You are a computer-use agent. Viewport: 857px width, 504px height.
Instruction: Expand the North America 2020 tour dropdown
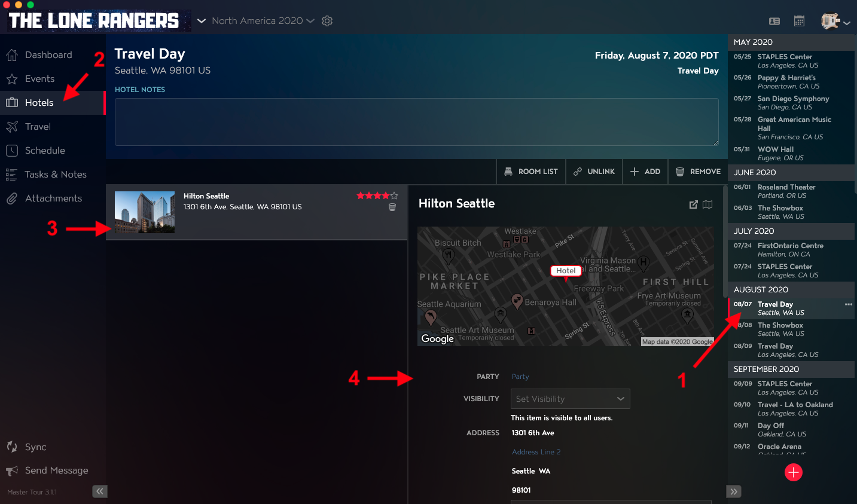coord(263,21)
